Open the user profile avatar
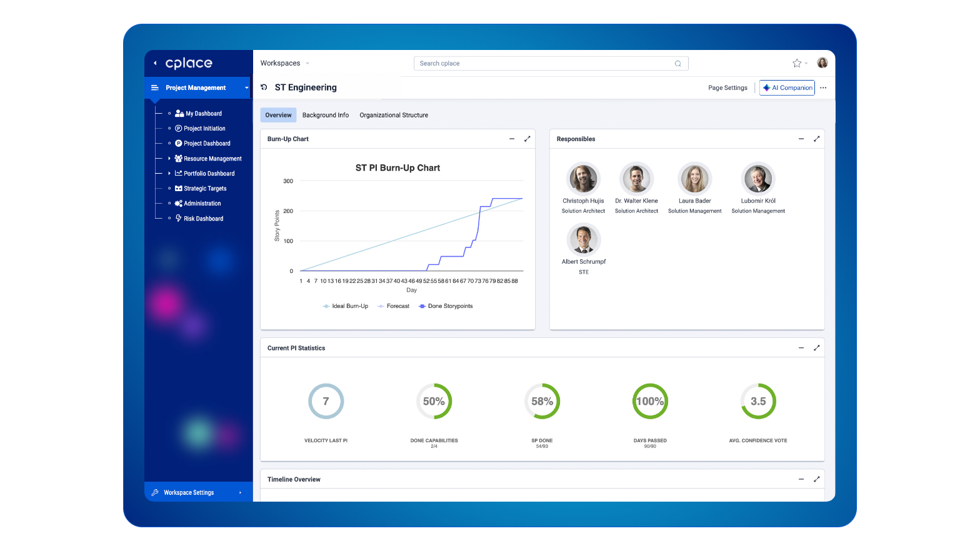 click(x=822, y=63)
